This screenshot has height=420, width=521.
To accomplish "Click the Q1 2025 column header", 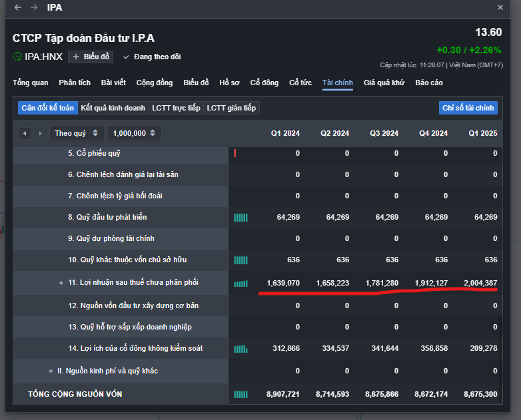I will [x=483, y=133].
